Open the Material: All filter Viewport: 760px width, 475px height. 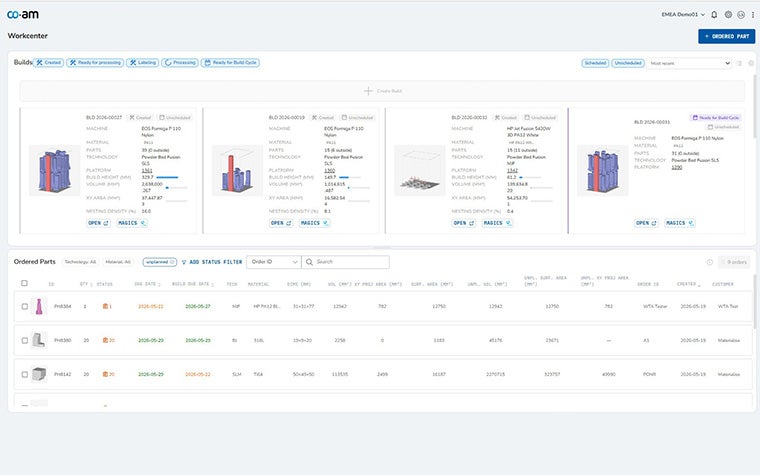[118, 262]
